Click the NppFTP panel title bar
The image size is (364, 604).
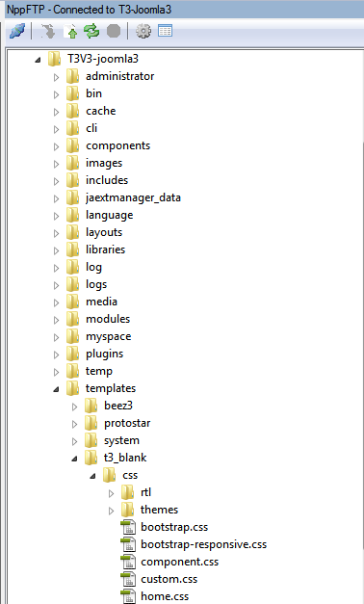(x=184, y=10)
